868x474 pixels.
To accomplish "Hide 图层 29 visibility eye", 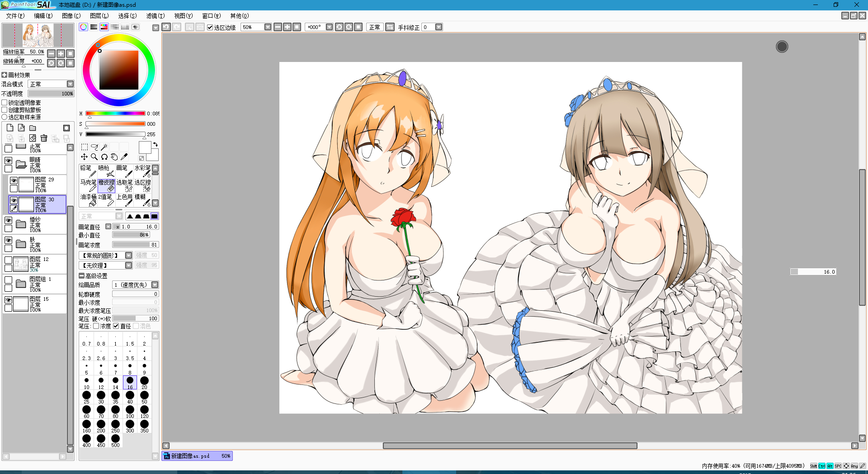I will [14, 180].
